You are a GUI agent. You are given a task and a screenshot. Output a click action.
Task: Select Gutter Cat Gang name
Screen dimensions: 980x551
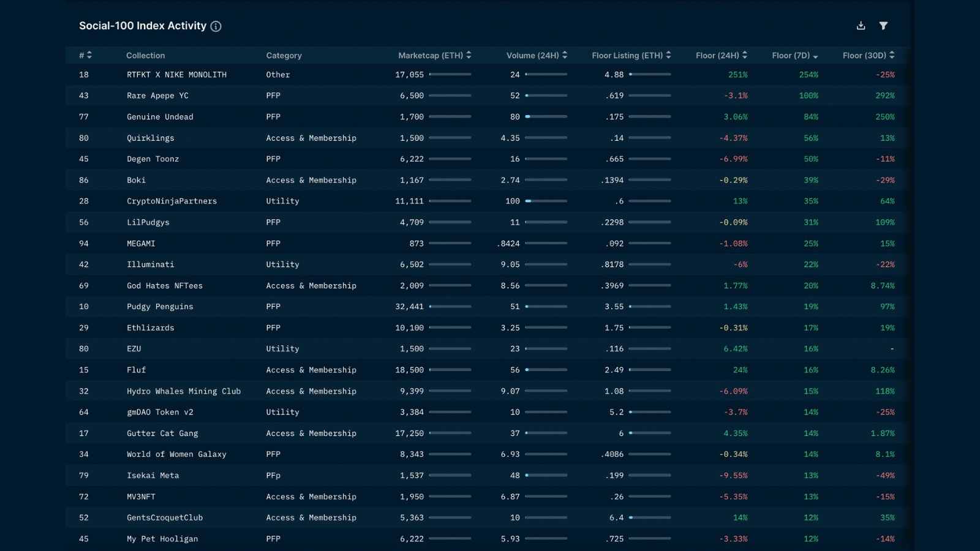pyautogui.click(x=162, y=433)
